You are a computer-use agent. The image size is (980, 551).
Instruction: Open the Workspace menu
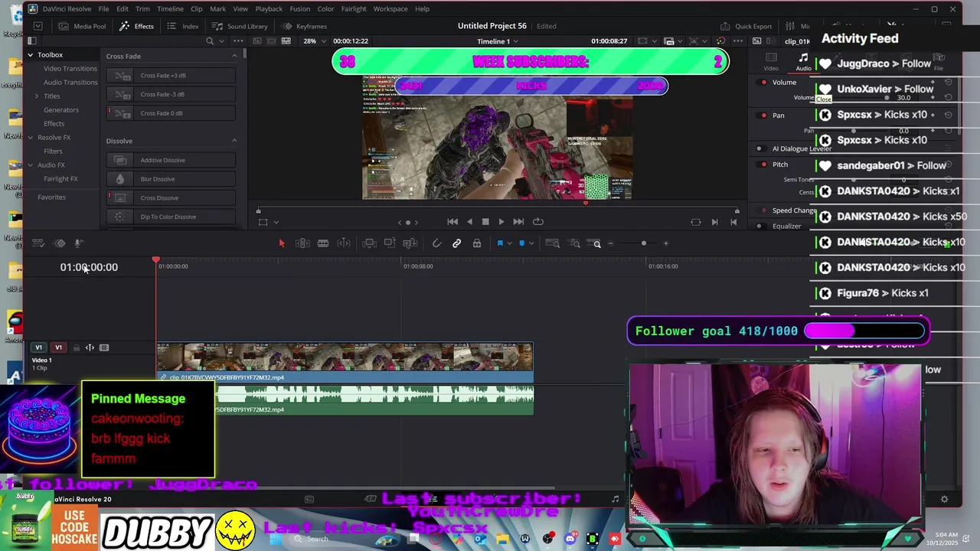coord(390,8)
